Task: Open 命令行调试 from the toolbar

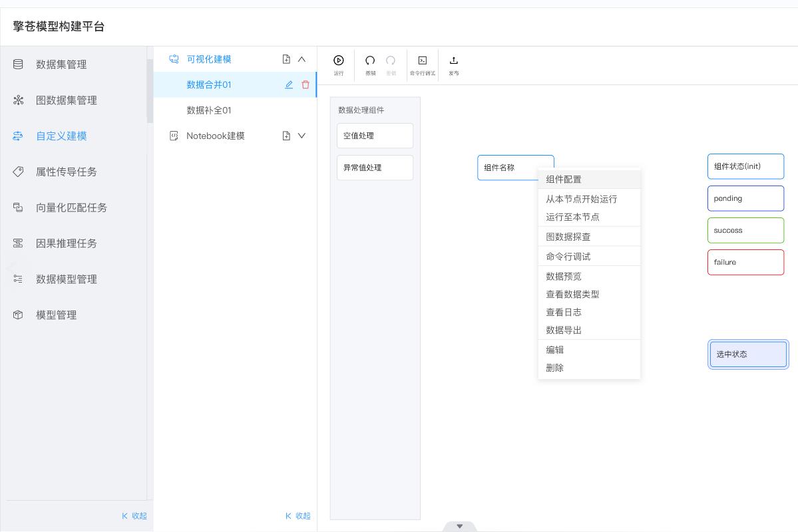Action: [422, 61]
